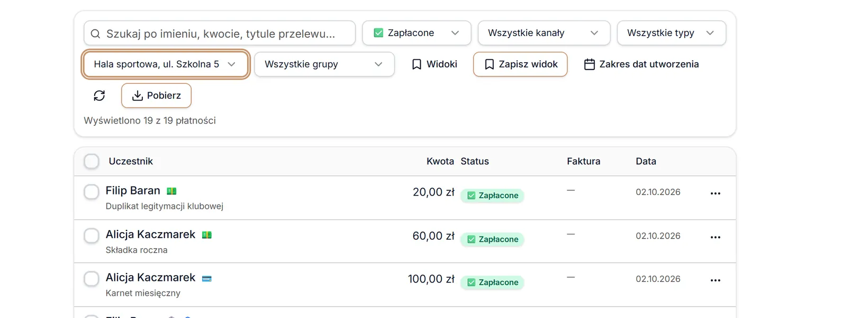Click the Data column header
Image resolution: width=868 pixels, height=318 pixels.
pos(646,161)
